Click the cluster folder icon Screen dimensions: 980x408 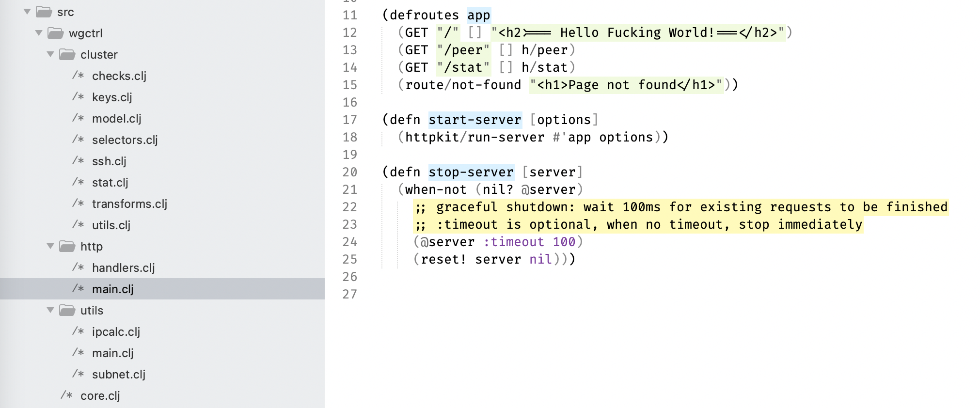pos(67,54)
